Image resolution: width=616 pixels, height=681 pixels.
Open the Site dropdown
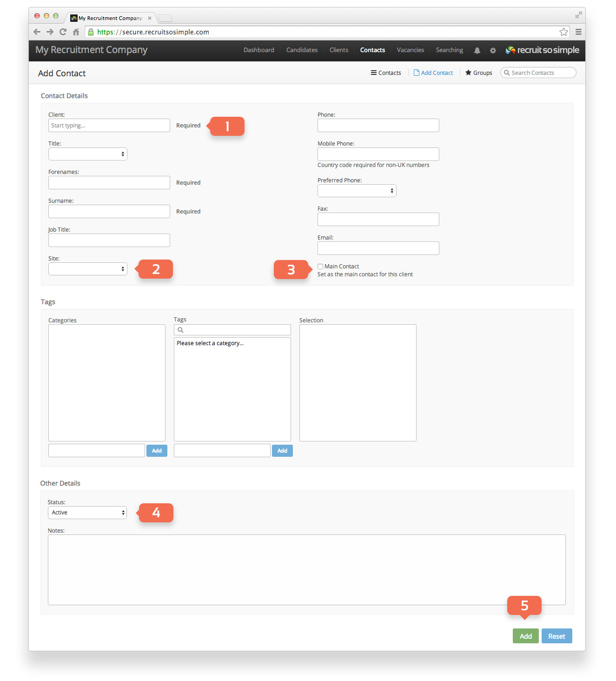pos(88,269)
